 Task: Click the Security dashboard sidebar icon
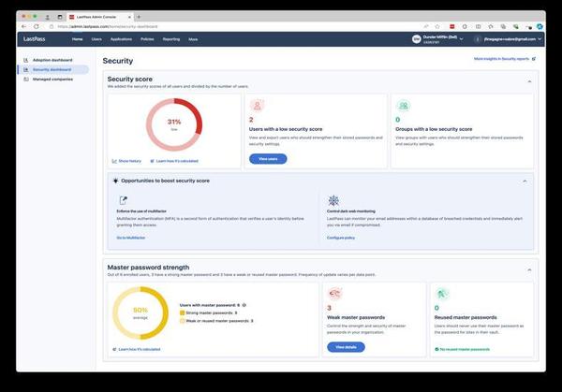click(x=25, y=69)
